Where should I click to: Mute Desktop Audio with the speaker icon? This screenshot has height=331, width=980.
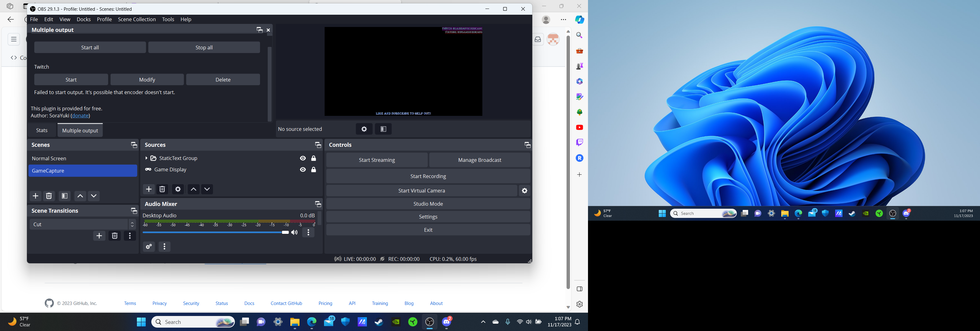click(x=294, y=232)
